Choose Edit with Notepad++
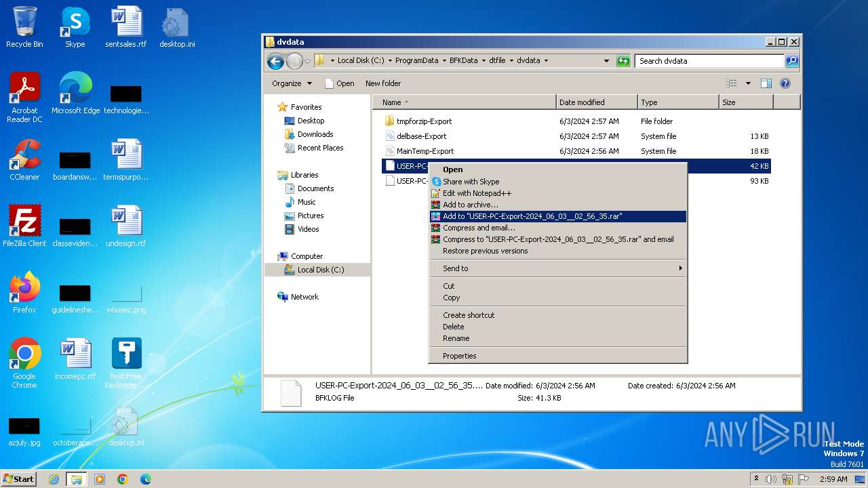This screenshot has width=868, height=488. pos(558,193)
